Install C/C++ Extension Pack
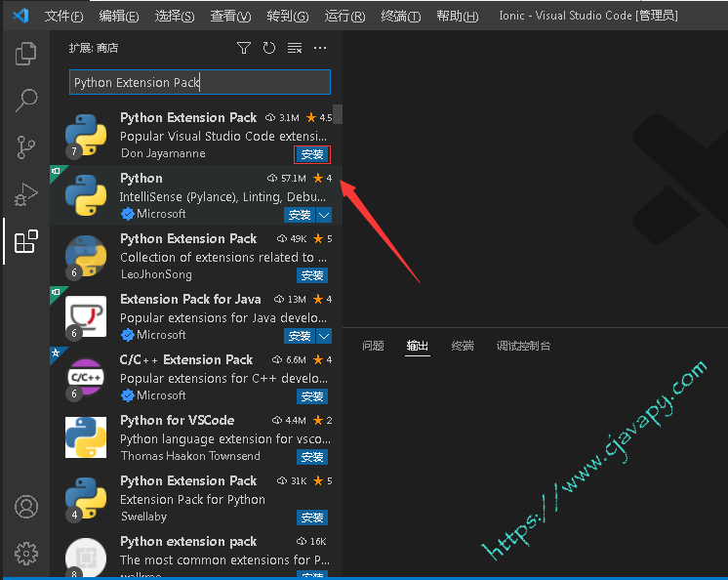Screen dimensions: 728x580 coord(312,396)
